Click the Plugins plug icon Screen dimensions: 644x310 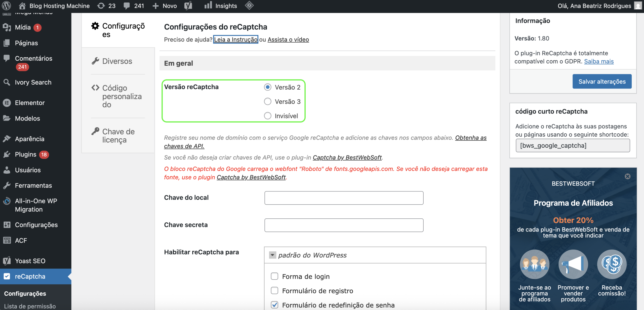coord(7,154)
